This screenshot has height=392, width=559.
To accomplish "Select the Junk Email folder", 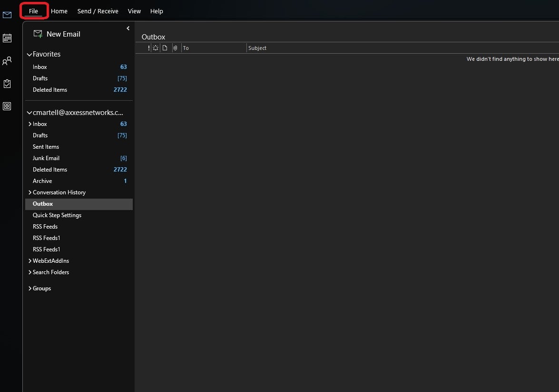I will pos(46,158).
